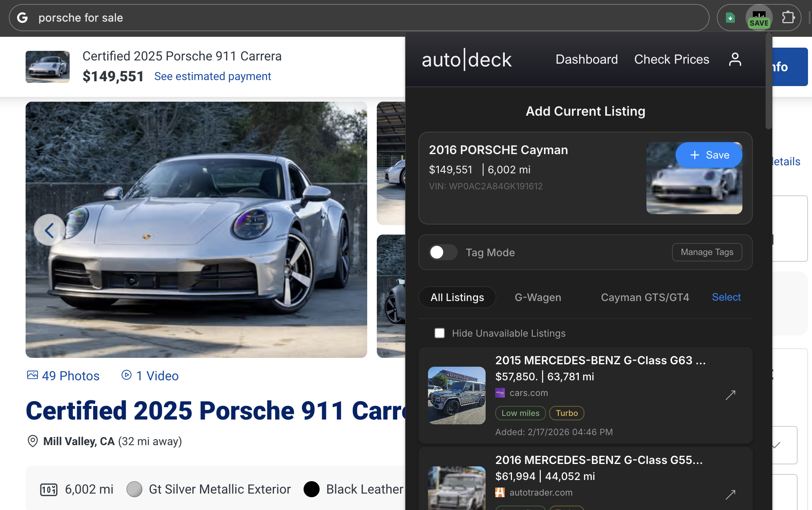
Task: Click the 49 Photos image icon
Action: [x=33, y=375]
